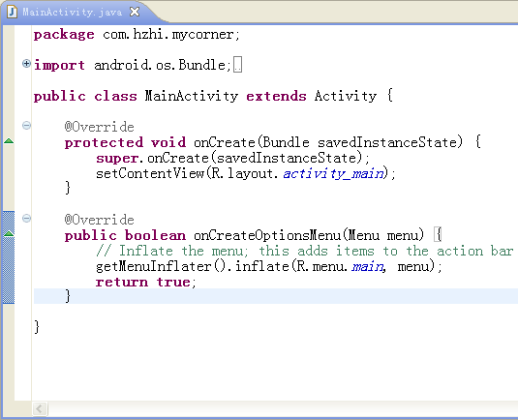Click 'setContentView' method call
518x420 pixels.
click(150, 173)
